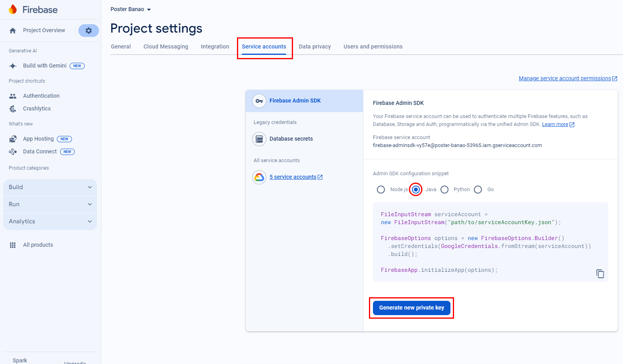Screen dimensions: 623x364
Task: Expand the Build product category
Action: (x=50, y=188)
